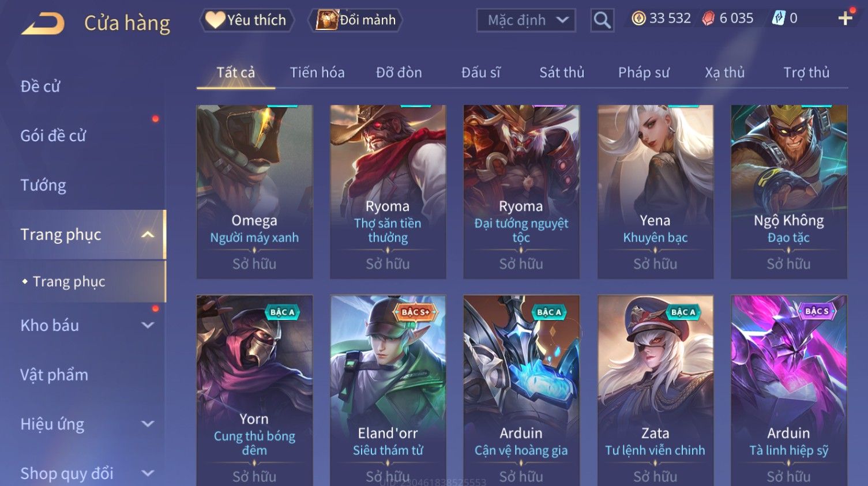Open Gói đề cử in sidebar
This screenshot has height=486, width=868.
53,136
